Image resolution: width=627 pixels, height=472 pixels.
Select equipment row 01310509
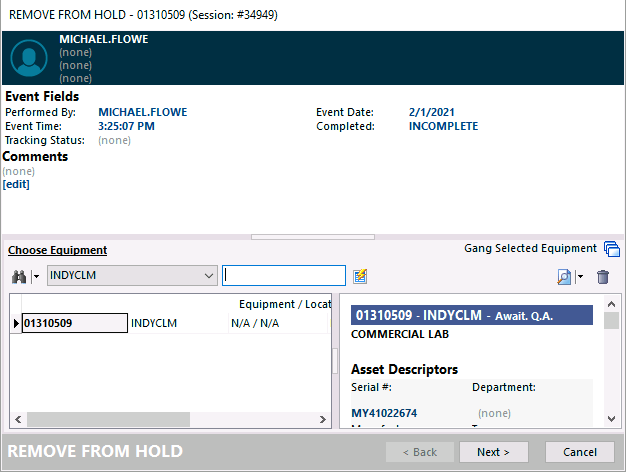(75, 323)
